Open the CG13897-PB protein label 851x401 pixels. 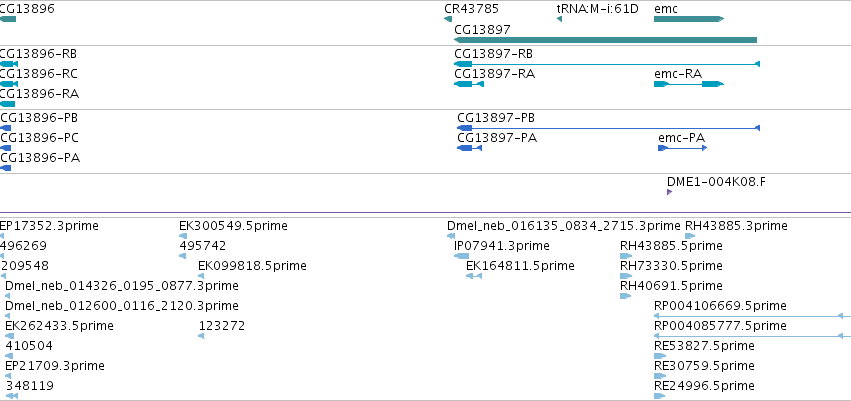[496, 118]
